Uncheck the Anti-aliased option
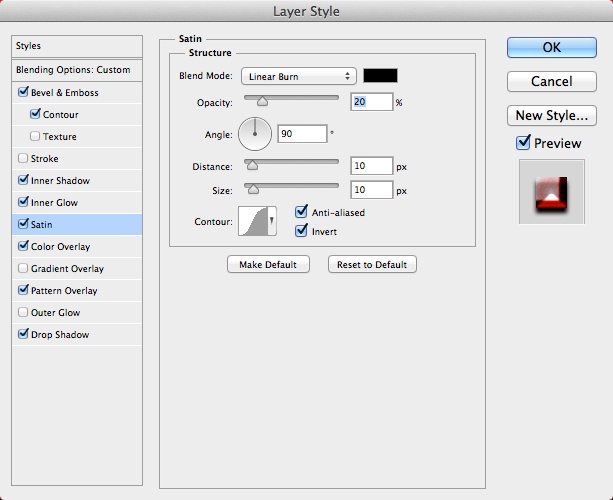Screen dimensions: 613x500 [x=301, y=212]
